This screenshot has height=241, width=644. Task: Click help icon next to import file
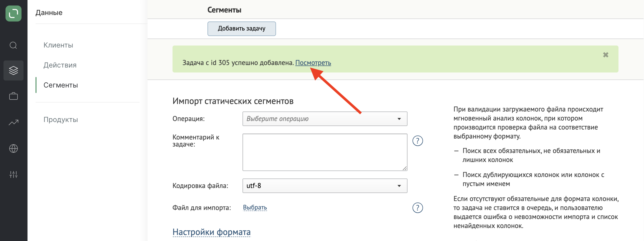[417, 208]
